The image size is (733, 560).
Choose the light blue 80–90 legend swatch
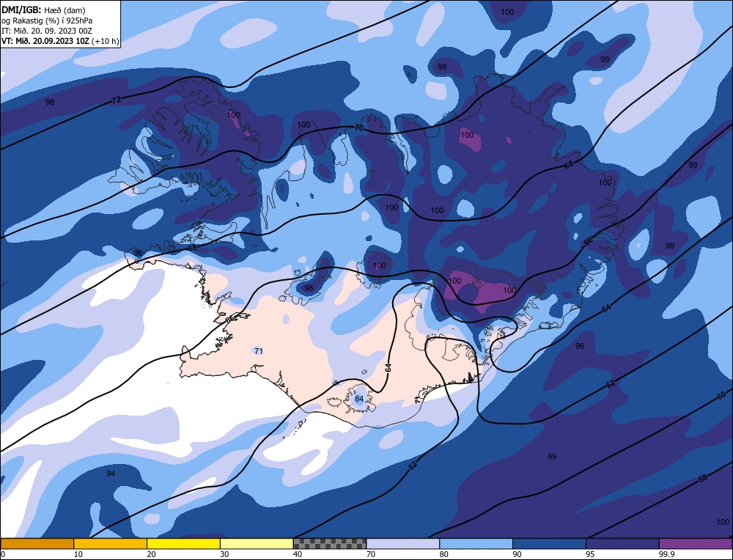[476, 543]
